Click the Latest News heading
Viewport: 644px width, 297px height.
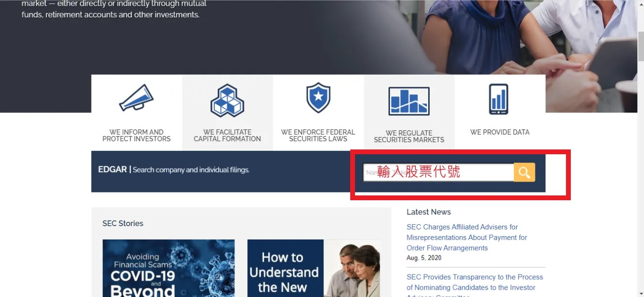click(x=429, y=212)
